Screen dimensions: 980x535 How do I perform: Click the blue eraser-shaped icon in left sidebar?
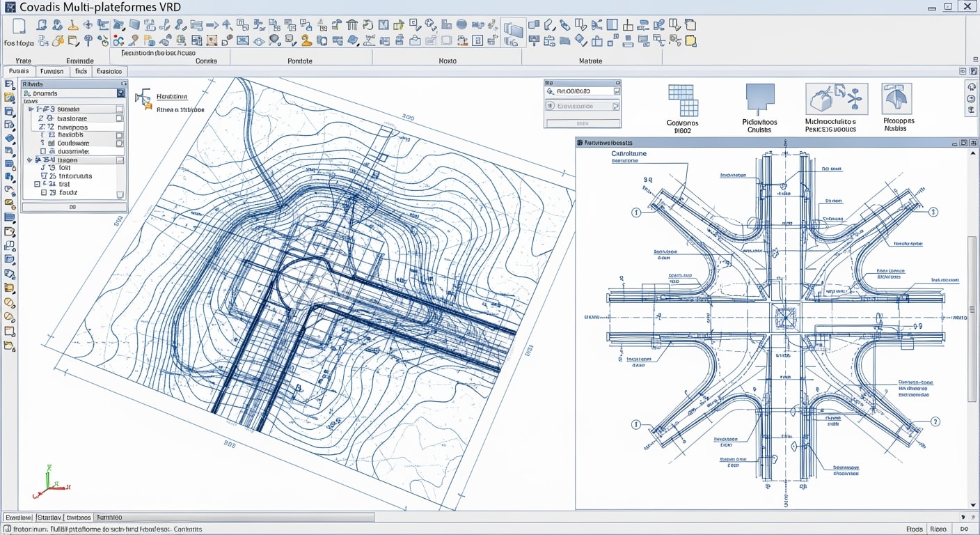[10, 138]
